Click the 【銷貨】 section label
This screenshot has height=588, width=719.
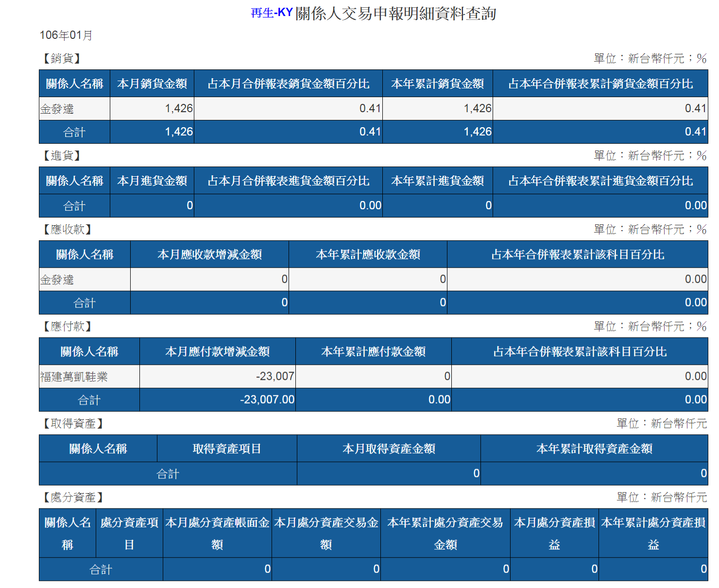tap(62, 59)
